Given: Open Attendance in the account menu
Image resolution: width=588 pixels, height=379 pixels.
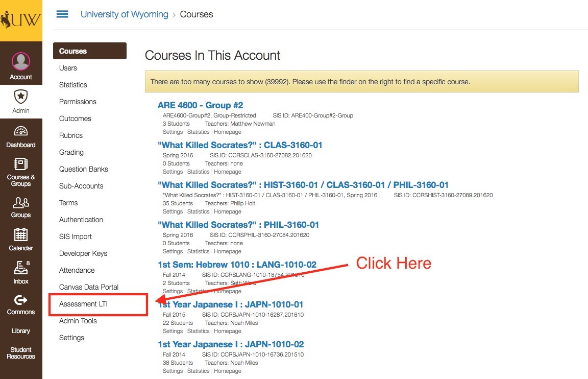Looking at the screenshot, I should point(77,271).
